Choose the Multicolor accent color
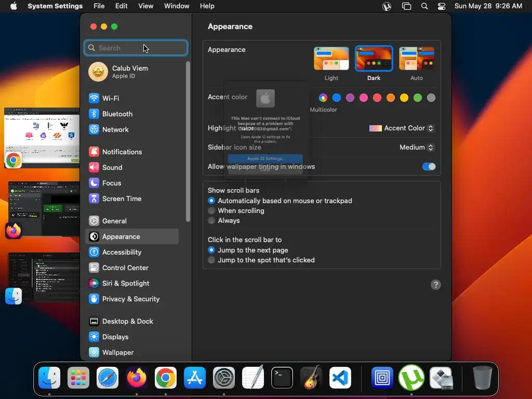The image size is (532, 399). coord(323,98)
